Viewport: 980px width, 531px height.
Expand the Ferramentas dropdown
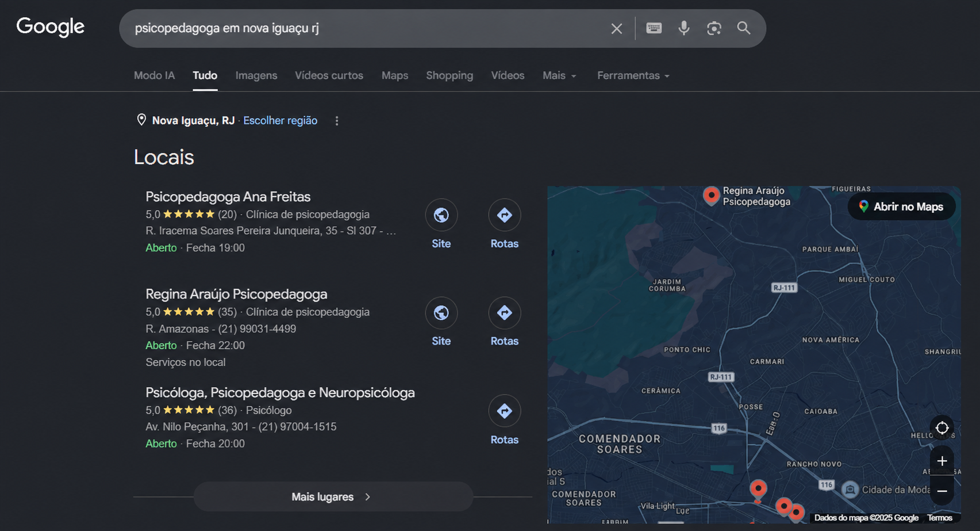(633, 75)
